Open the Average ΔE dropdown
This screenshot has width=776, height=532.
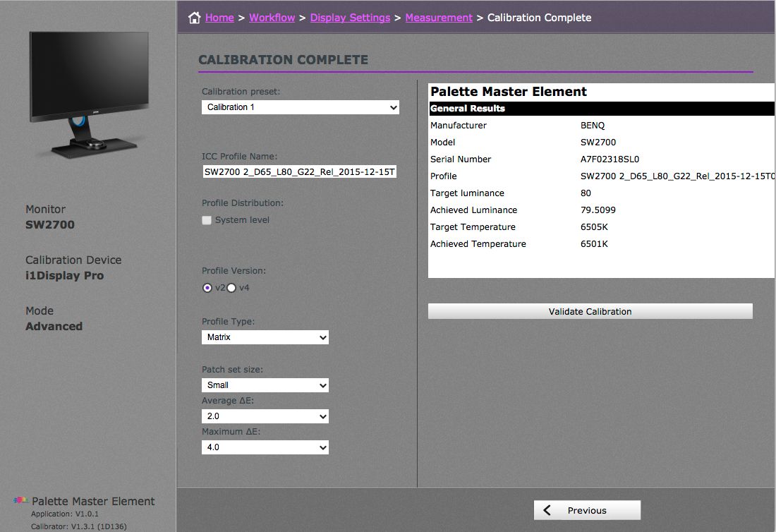265,416
